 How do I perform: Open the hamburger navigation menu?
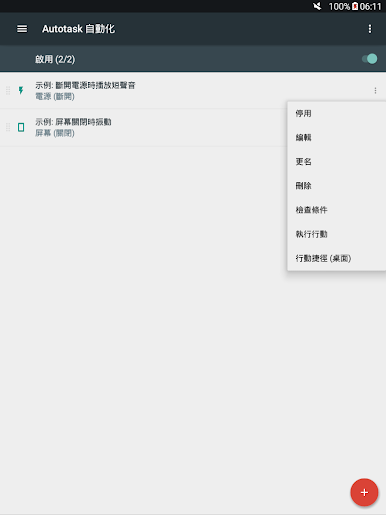pos(22,29)
